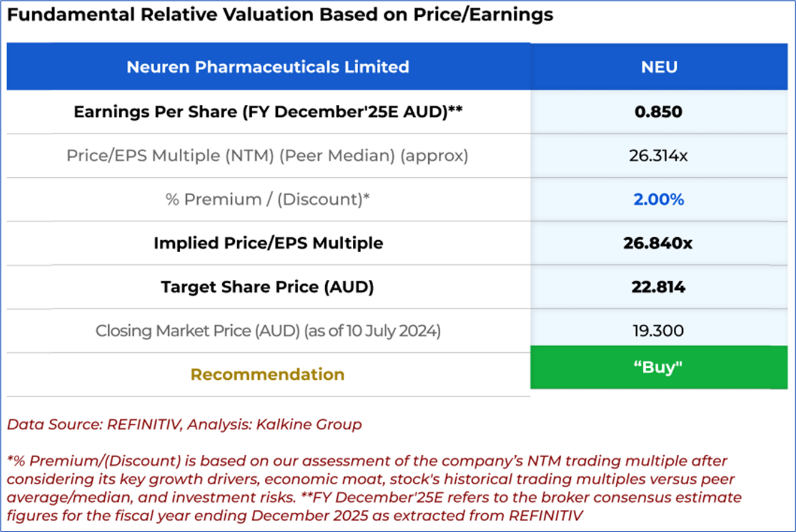The image size is (796, 532).
Task: Select the Target Share Price (AUD) label
Action: tap(268, 287)
